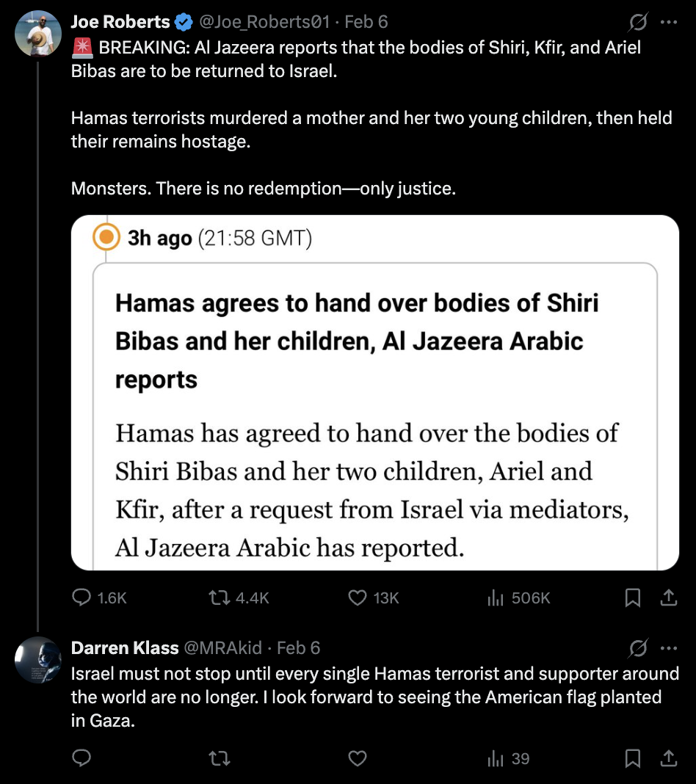Open the embedded Al Jazeera news screenshot
696x784 pixels.
(374, 393)
